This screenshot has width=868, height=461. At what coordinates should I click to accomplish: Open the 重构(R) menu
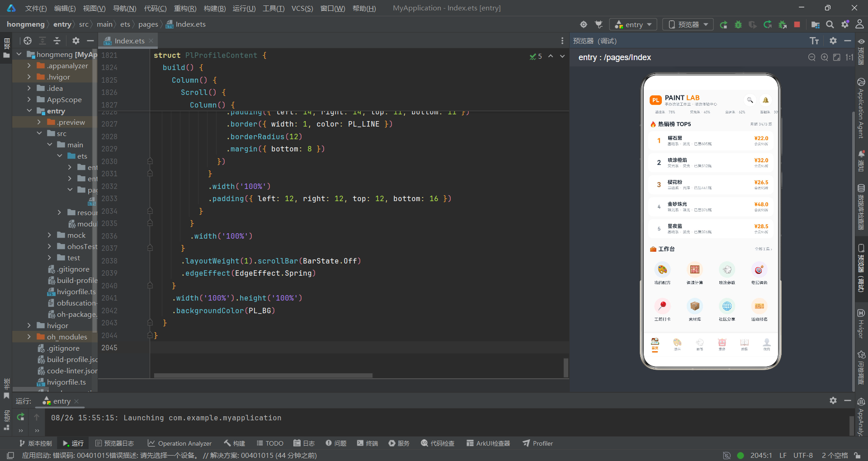(185, 8)
